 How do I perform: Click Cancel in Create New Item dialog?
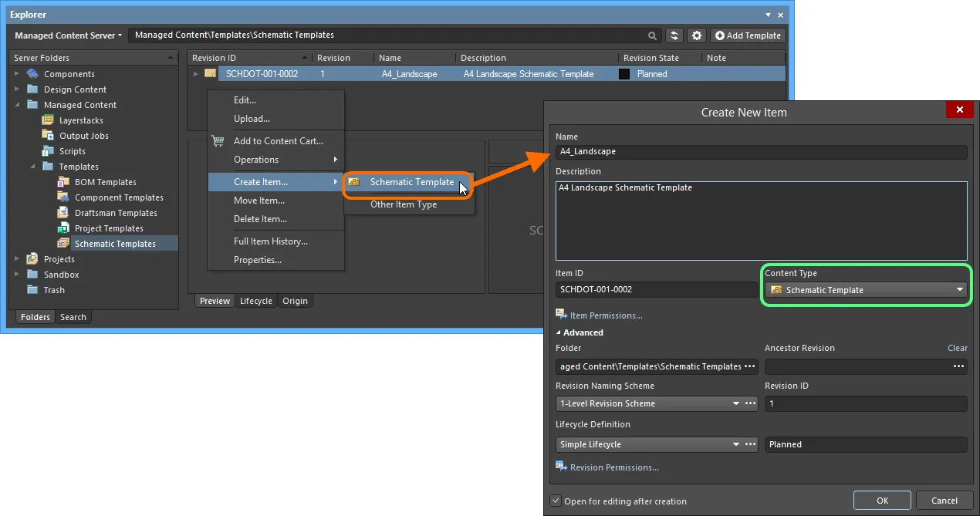(x=945, y=501)
